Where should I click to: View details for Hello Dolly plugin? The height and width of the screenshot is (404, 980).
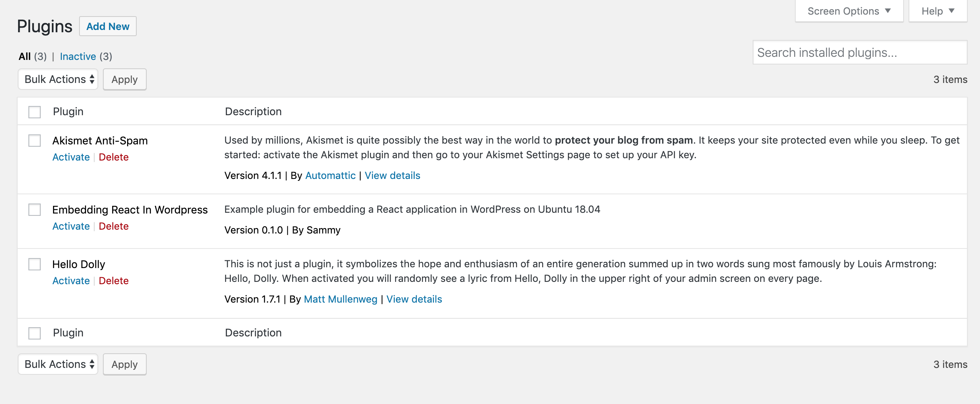[x=414, y=299]
